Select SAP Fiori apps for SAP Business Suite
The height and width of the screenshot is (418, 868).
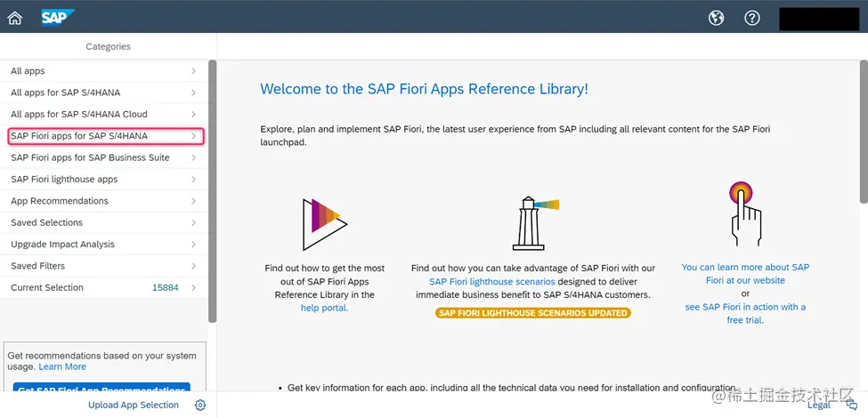point(104,157)
